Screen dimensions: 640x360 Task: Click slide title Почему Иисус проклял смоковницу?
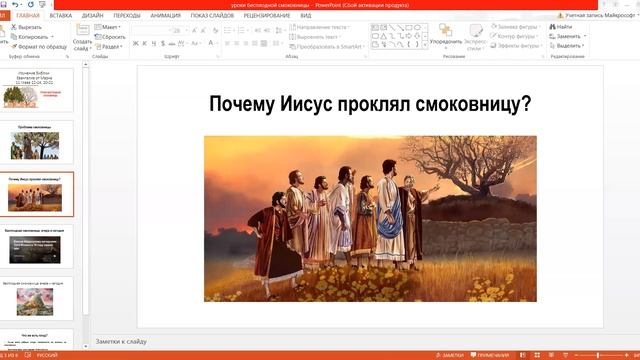[370, 104]
